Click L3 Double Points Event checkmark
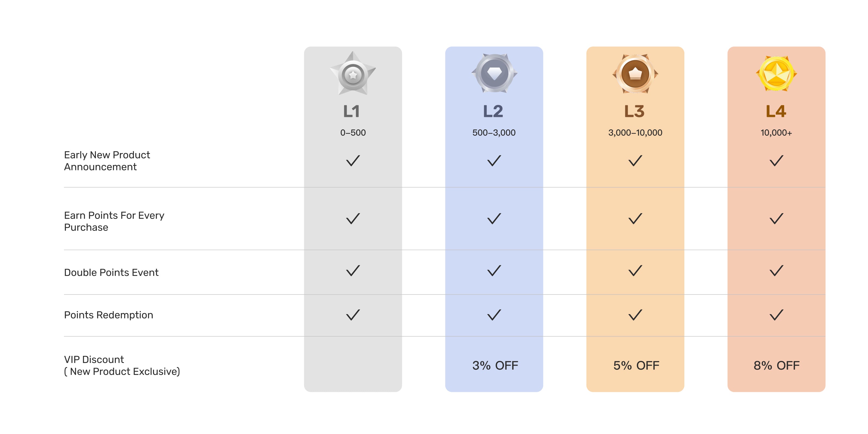This screenshot has height=434, width=868. pyautogui.click(x=635, y=271)
